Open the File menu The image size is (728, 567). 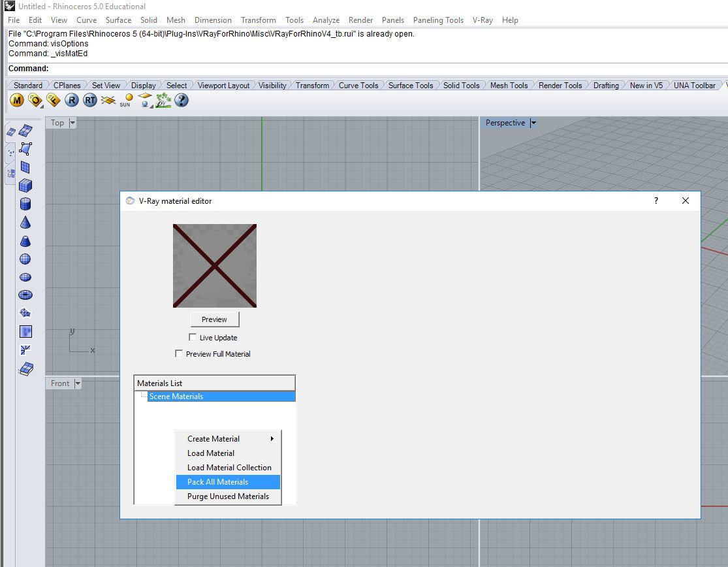(14, 20)
